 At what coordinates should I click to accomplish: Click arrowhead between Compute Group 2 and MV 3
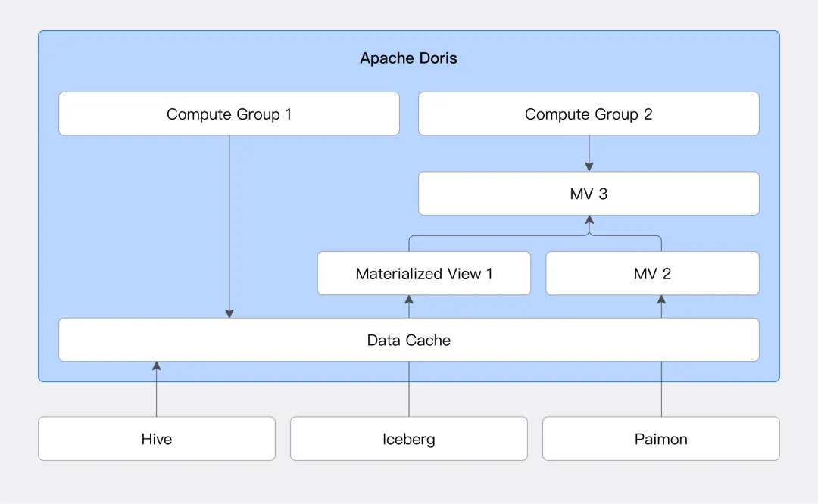(589, 166)
